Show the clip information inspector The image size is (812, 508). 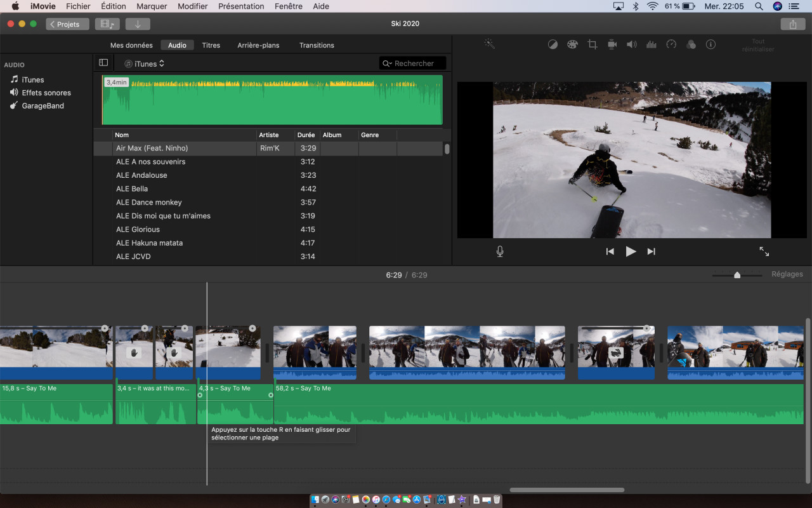point(711,44)
